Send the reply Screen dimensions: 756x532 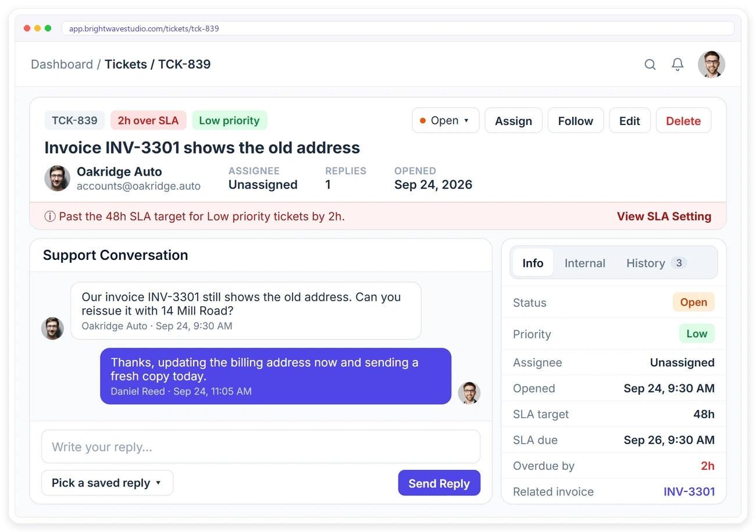439,483
